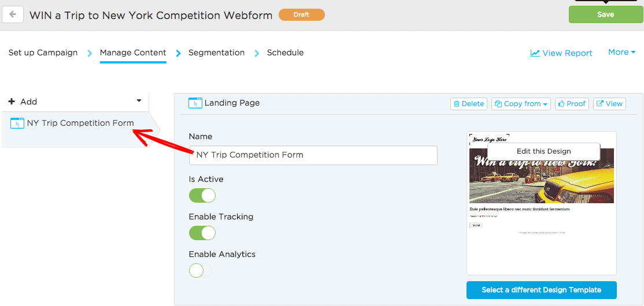Go to the Segmentation step
644x306 pixels.
(x=216, y=53)
